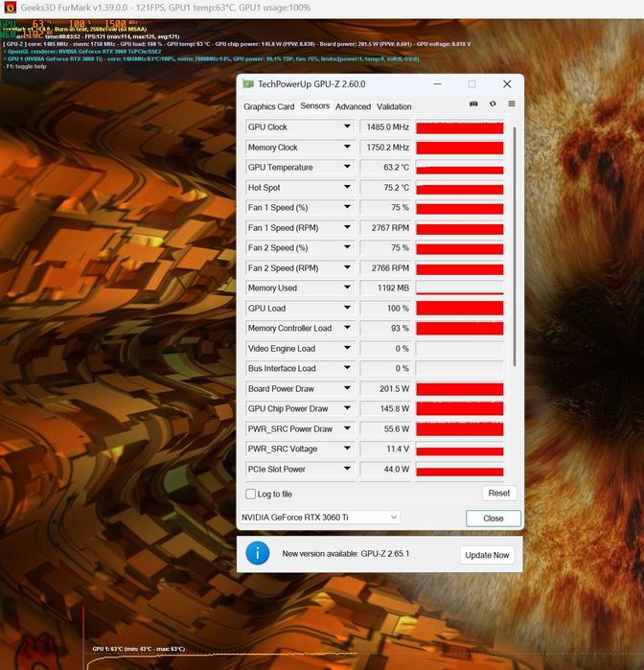Click the sensors list vertical scrollbar

coord(514,246)
